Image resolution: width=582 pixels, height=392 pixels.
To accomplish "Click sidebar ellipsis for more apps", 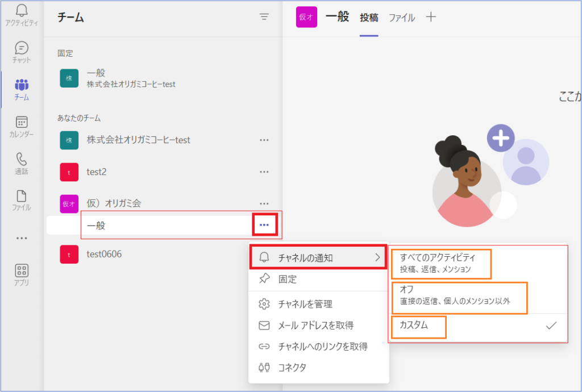I will click(22, 238).
